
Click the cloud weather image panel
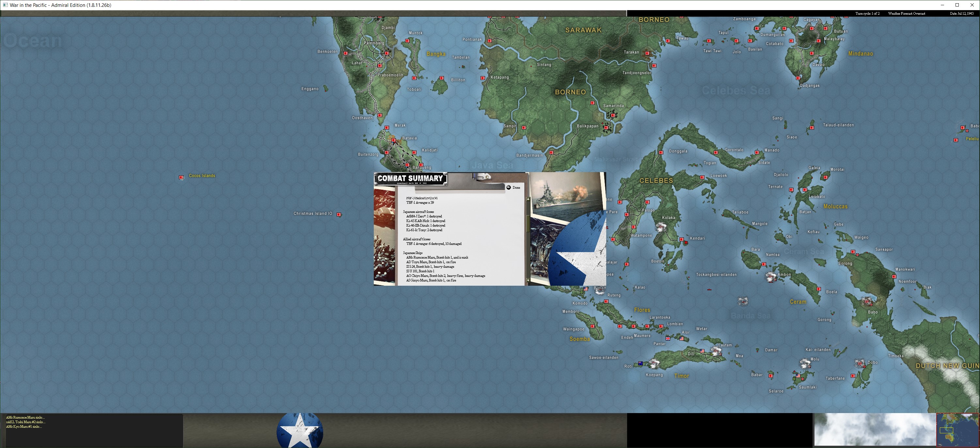tap(875, 430)
